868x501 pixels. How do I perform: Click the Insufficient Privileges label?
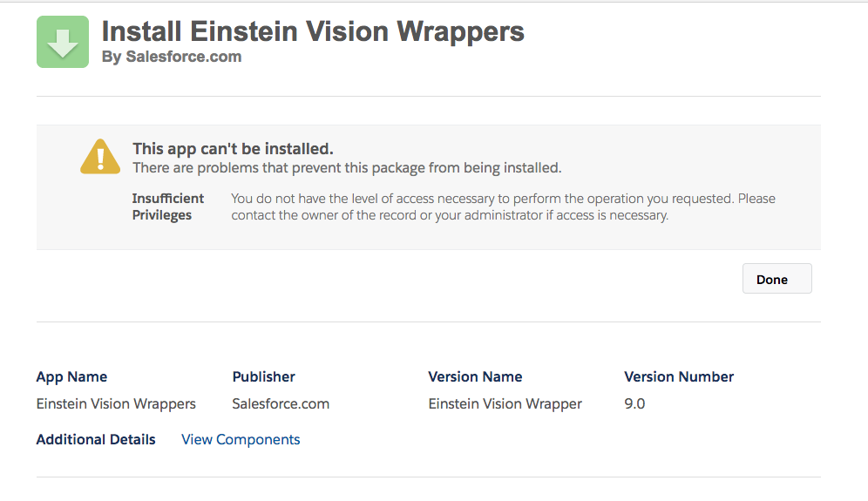(168, 206)
